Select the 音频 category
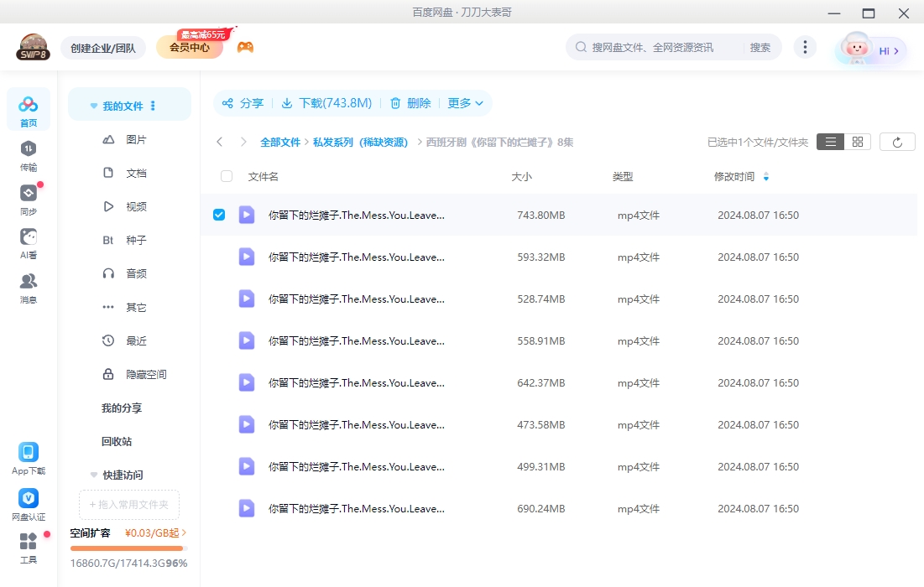This screenshot has width=924, height=587. (x=136, y=273)
